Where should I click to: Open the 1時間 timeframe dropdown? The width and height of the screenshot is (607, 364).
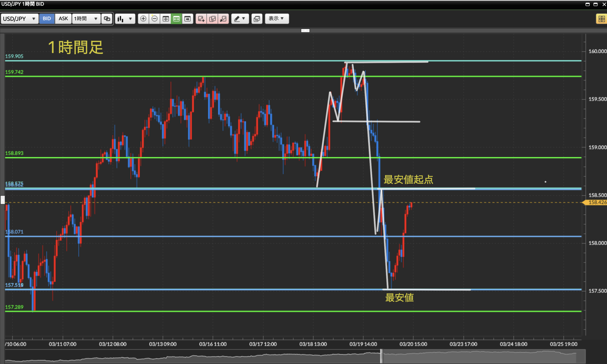(86, 19)
